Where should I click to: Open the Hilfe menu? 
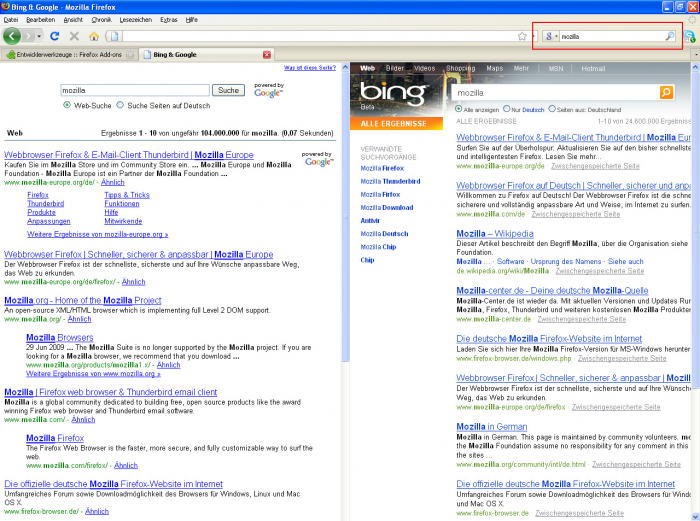(192, 20)
